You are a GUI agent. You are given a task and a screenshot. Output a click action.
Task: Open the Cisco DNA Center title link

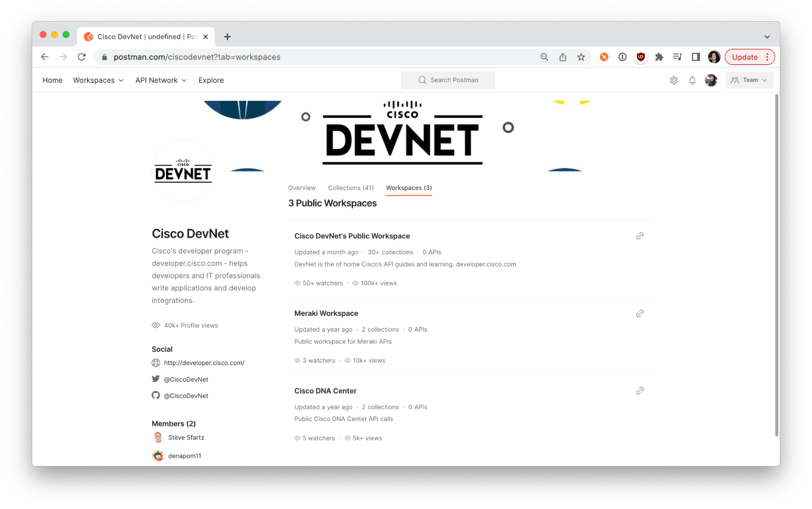coord(325,391)
